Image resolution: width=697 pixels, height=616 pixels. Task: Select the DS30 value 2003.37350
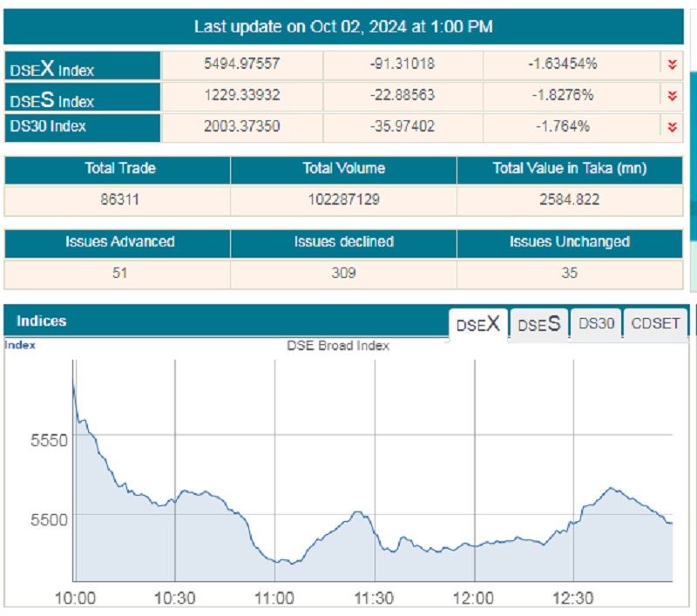[x=242, y=126]
